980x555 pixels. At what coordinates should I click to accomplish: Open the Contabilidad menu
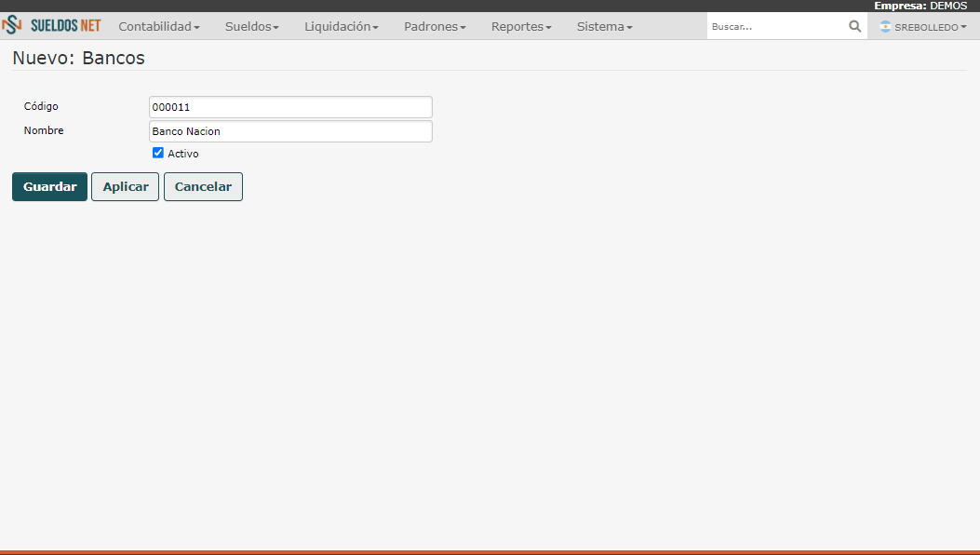tap(159, 26)
